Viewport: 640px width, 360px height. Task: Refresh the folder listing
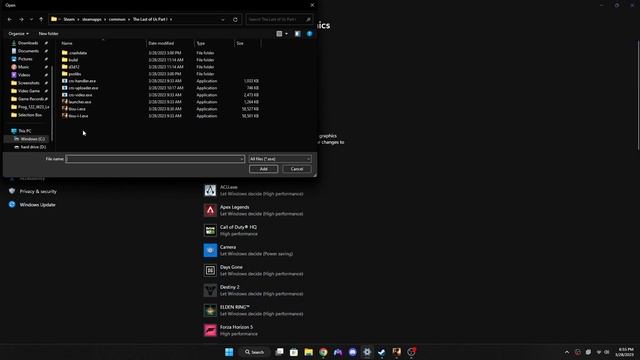point(235,19)
